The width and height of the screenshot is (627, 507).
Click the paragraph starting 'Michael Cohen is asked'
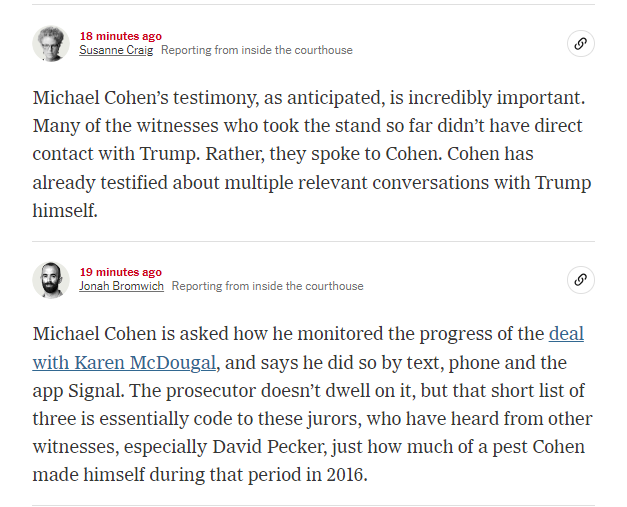pyautogui.click(x=313, y=404)
